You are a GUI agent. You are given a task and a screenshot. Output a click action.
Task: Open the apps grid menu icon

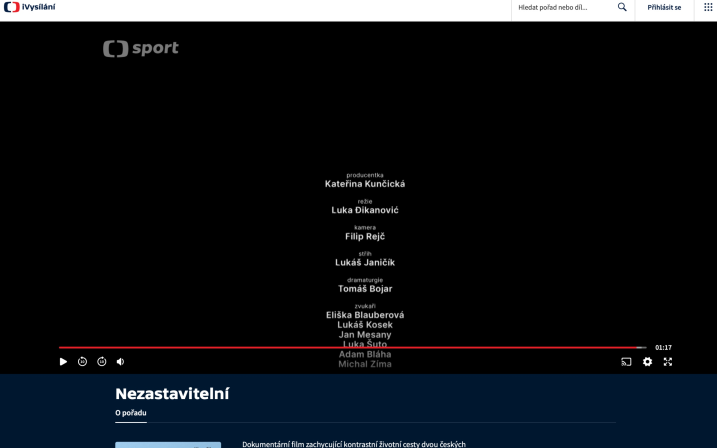(708, 7)
